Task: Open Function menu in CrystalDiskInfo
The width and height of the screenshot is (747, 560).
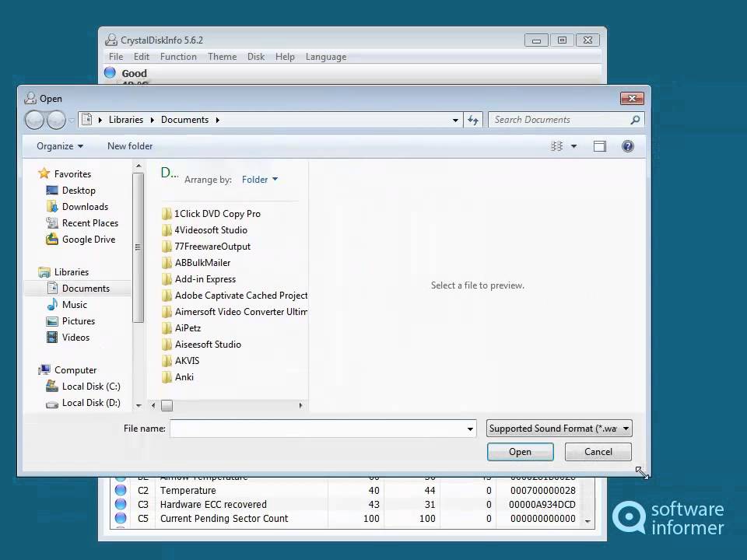Action: pos(178,57)
